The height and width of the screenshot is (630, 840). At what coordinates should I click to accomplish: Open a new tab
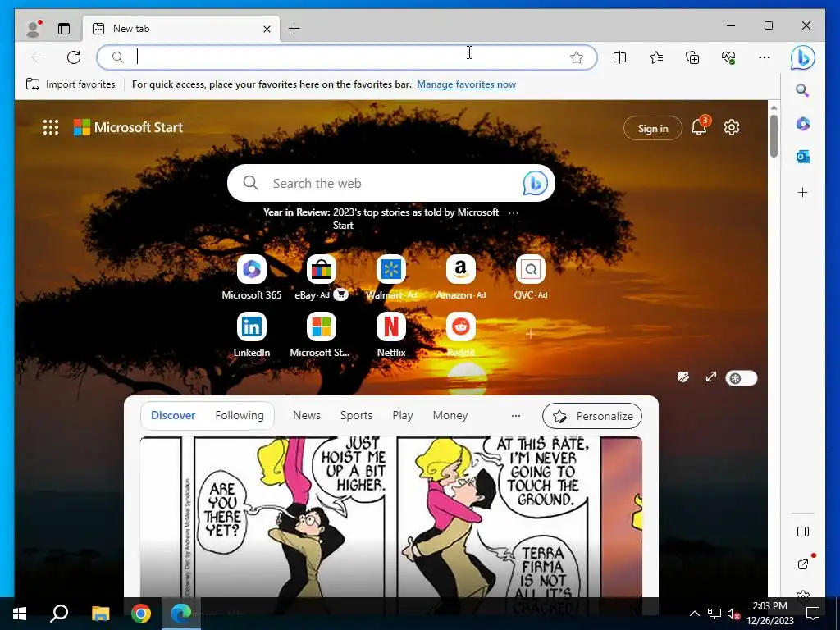pyautogui.click(x=294, y=29)
